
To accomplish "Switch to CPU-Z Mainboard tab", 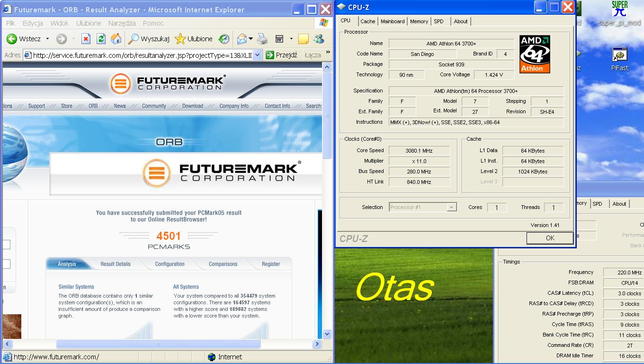I will pyautogui.click(x=393, y=21).
